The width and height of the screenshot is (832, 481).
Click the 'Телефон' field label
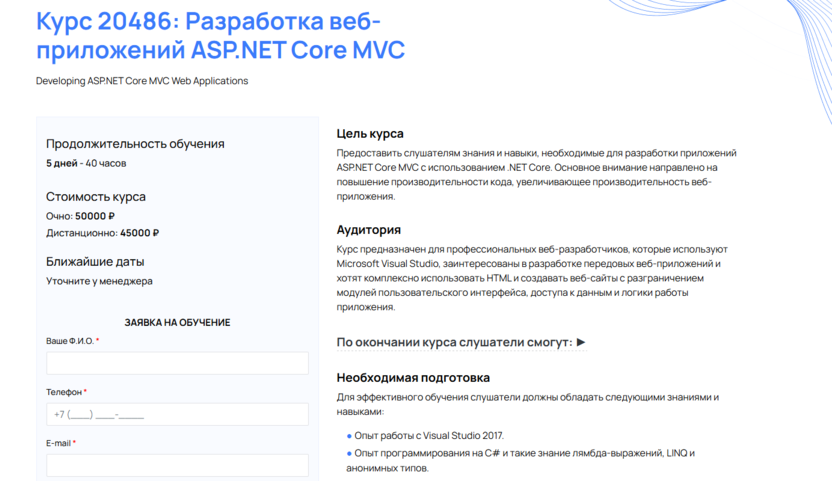point(66,392)
